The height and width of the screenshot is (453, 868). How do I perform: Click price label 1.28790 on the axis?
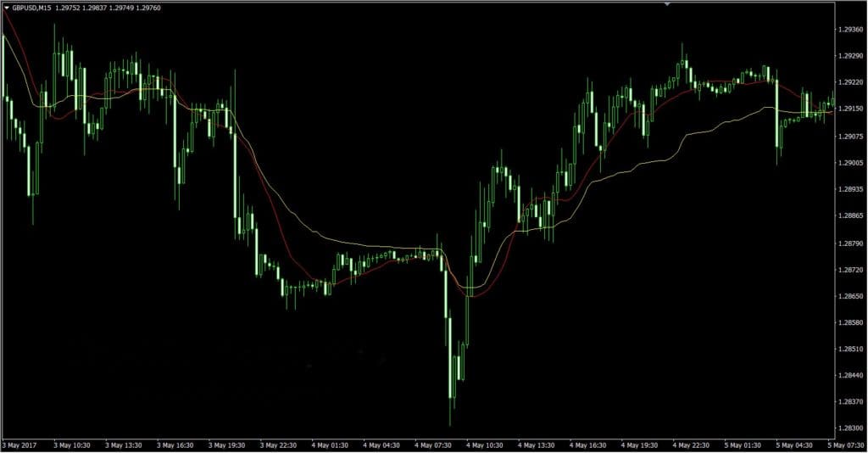[851, 243]
